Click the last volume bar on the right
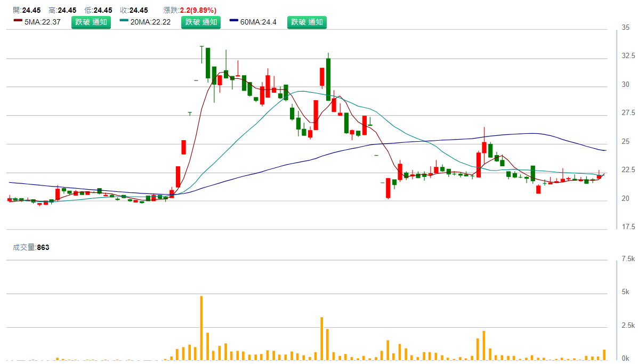Screen dimensions: 638x364 coord(604,354)
